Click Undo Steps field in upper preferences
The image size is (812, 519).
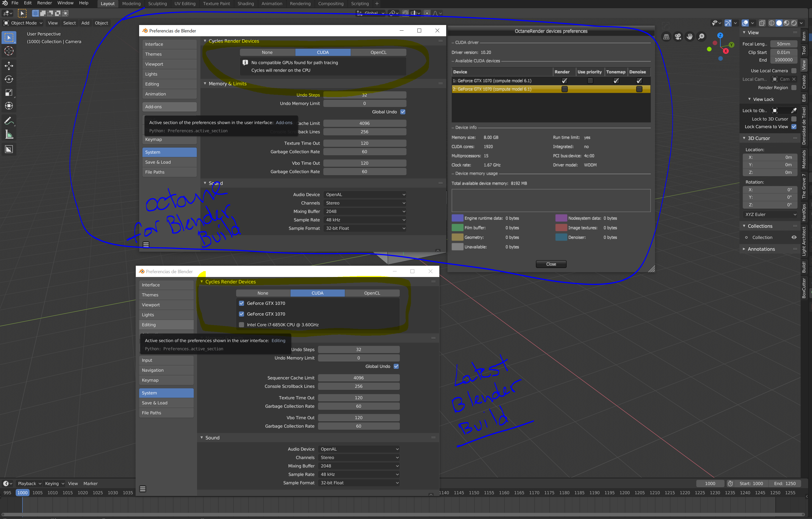364,95
